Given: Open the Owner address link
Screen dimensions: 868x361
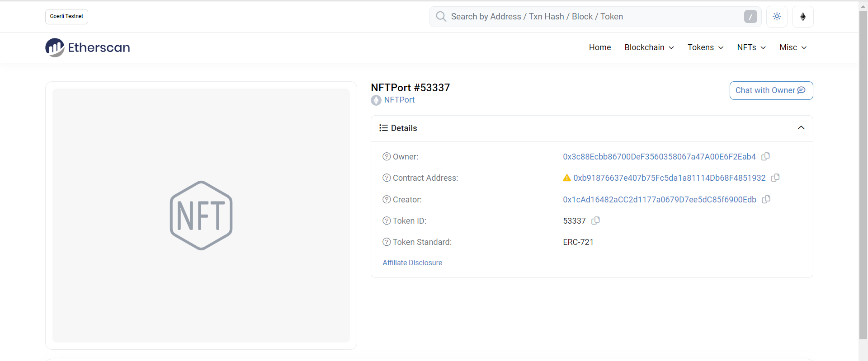Looking at the screenshot, I should point(659,157).
